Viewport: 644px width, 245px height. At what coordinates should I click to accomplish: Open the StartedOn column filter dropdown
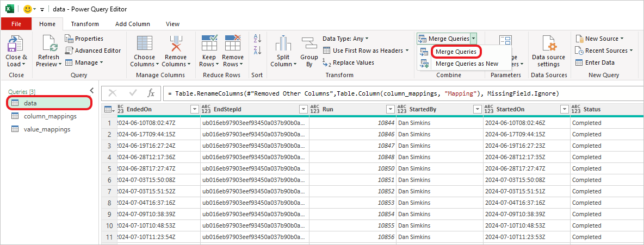565,110
